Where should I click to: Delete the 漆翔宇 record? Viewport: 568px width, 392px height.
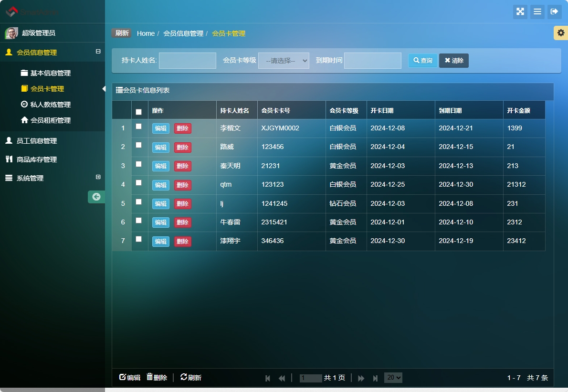pos(182,241)
